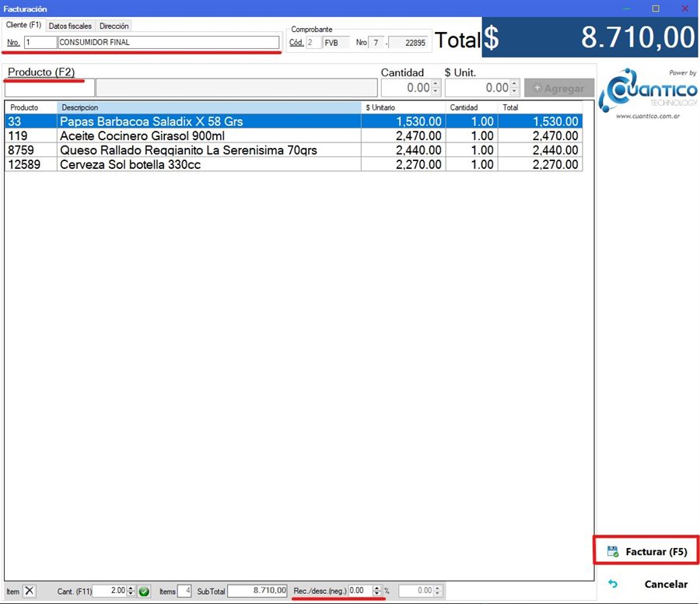Click the Rec./desc. (neg.) 0.00 field

pos(360,591)
